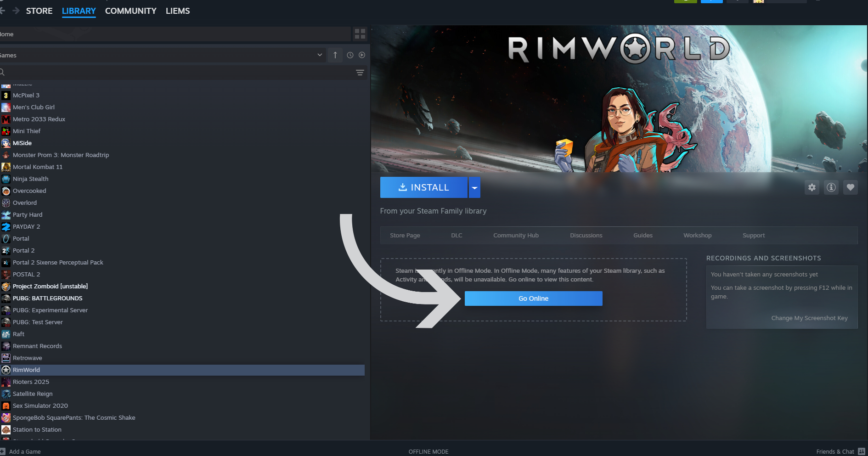Image resolution: width=868 pixels, height=456 pixels.
Task: Click the sort ascending arrow icon
Action: (335, 55)
